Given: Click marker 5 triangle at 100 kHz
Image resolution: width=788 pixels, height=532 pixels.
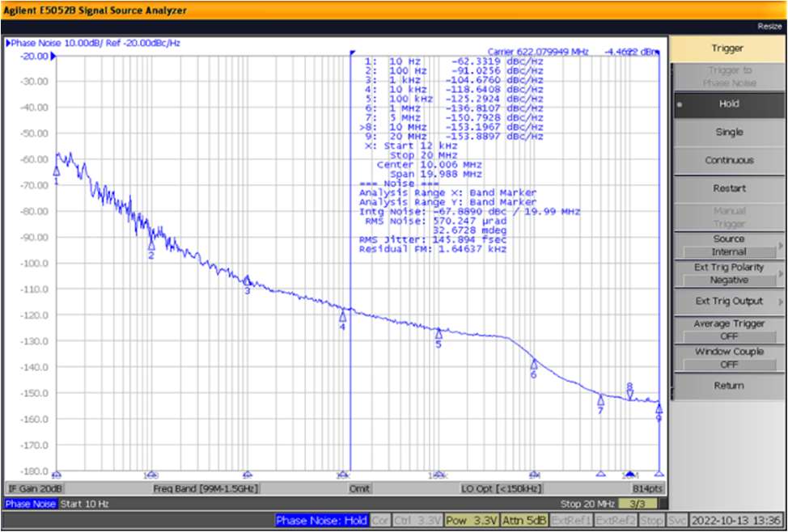Looking at the screenshot, I should [438, 333].
